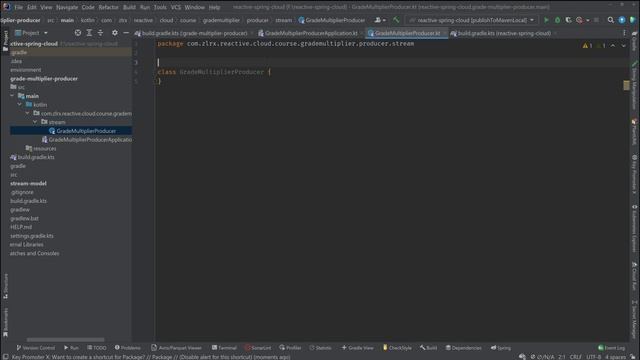Open the File menu
This screenshot has width=640, height=360.
[19, 7]
